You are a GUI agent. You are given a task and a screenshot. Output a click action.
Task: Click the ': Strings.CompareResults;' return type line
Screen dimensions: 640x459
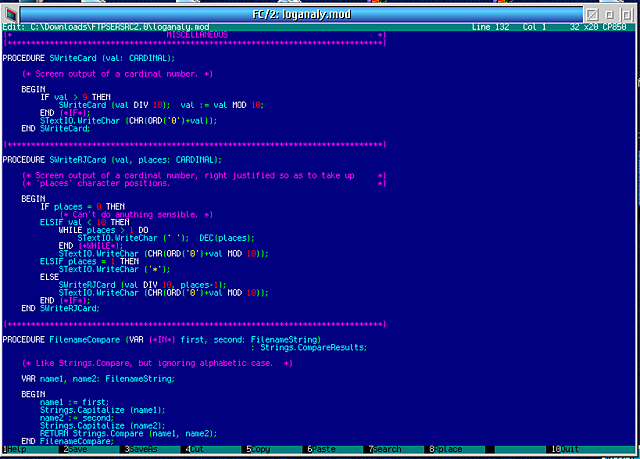click(309, 348)
